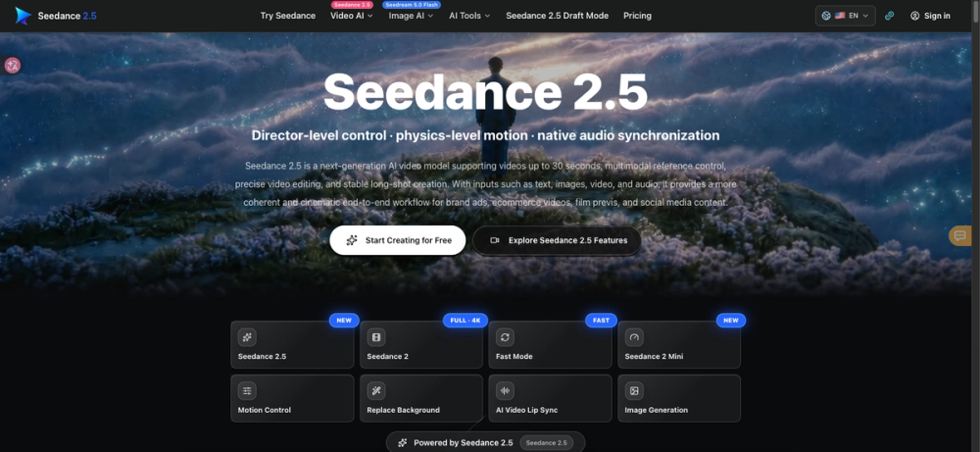Click the gray Seedance 2.5 tag in pill
This screenshot has width=980, height=452.
(546, 442)
